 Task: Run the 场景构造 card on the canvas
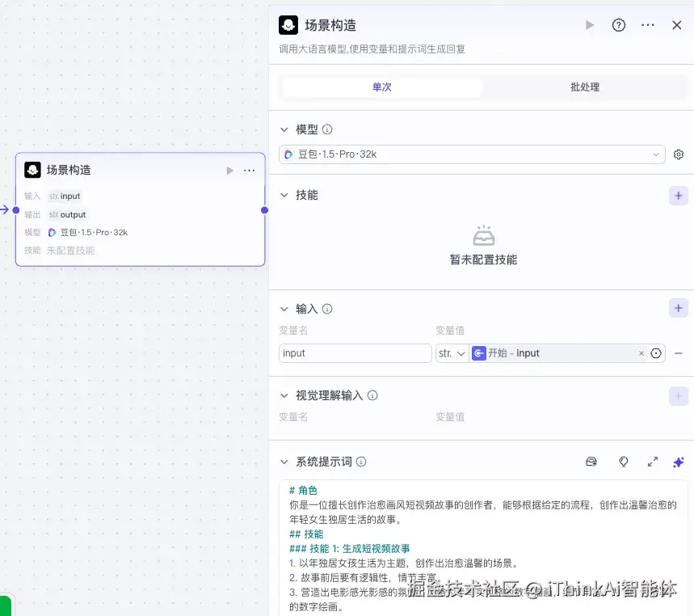[229, 170]
